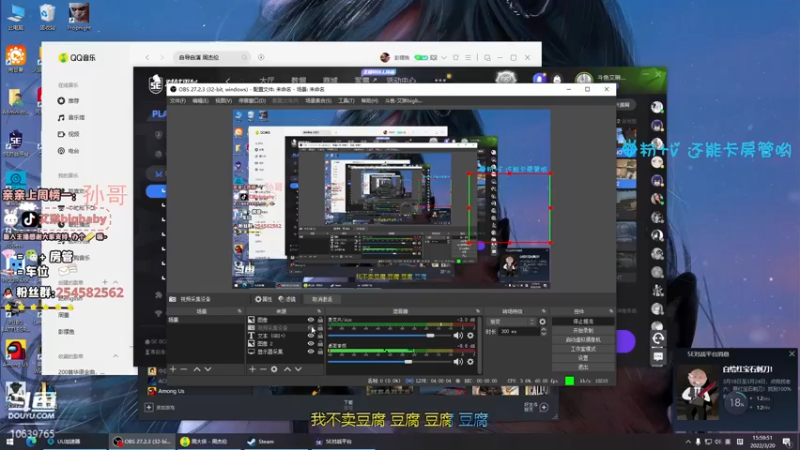Expand the QQ音乐 title bar dropdown chevron

(x=444, y=58)
